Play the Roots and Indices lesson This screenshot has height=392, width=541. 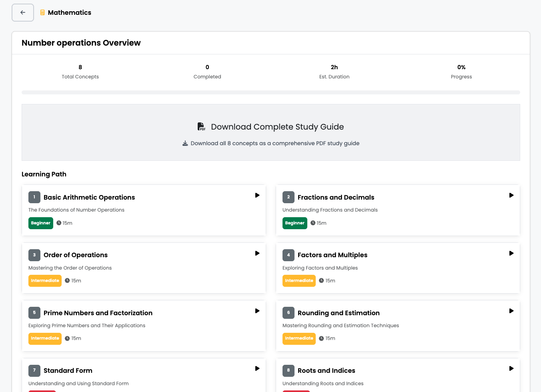point(511,368)
